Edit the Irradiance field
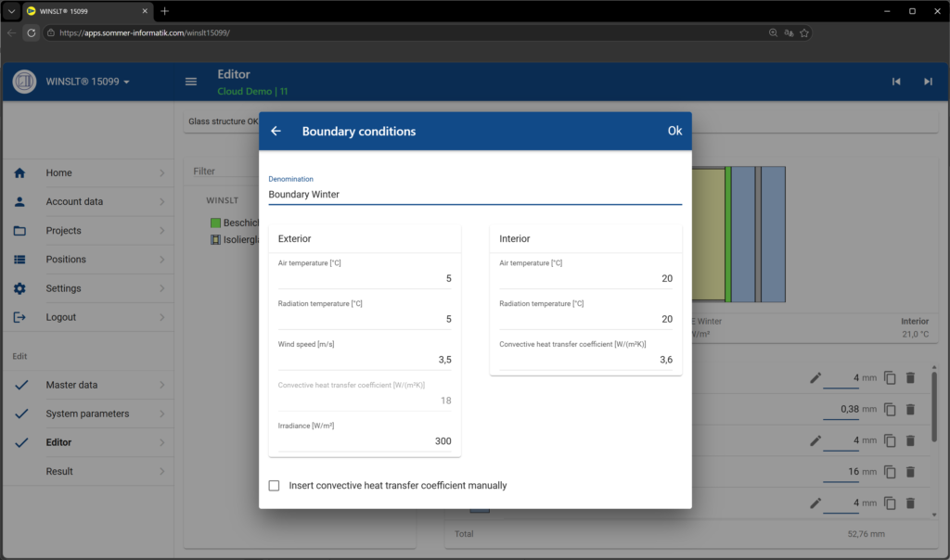The height and width of the screenshot is (560, 950). pos(365,441)
